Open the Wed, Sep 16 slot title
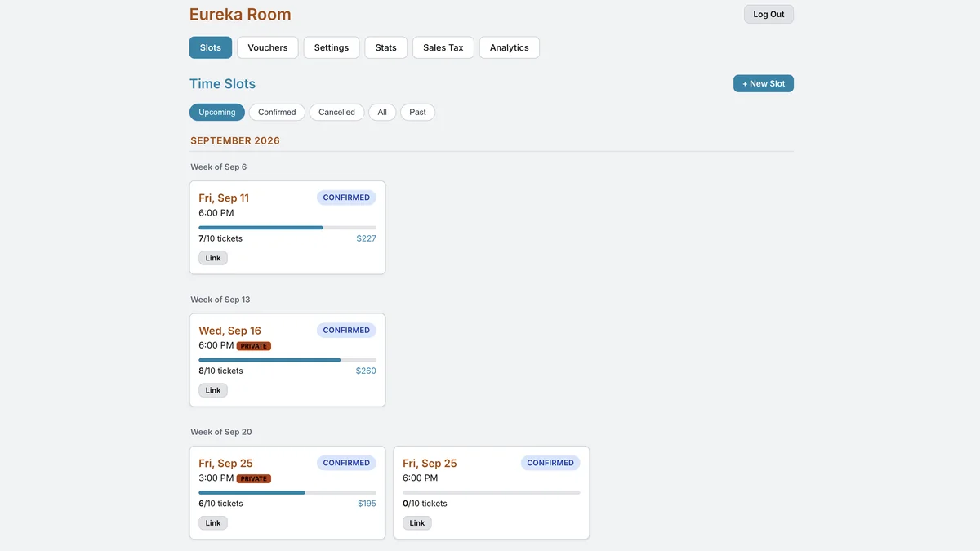This screenshot has height=551, width=980. click(230, 331)
